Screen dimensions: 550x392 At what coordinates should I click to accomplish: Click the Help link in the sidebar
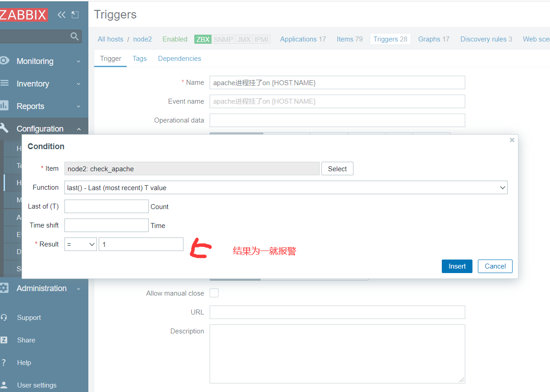pos(24,362)
